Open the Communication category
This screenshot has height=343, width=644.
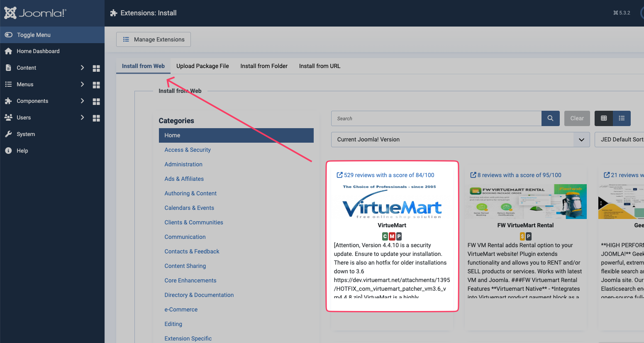(185, 237)
